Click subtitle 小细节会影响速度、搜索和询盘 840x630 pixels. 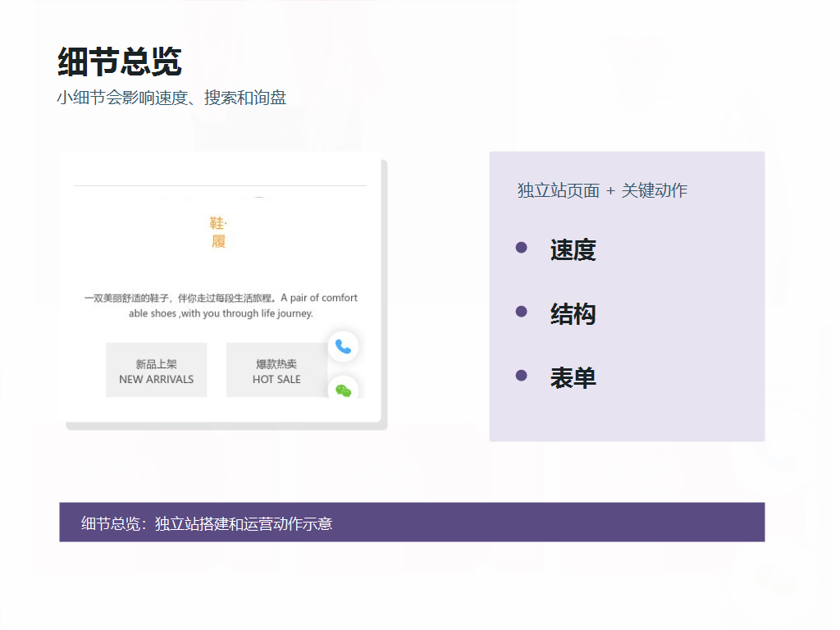coord(172,98)
